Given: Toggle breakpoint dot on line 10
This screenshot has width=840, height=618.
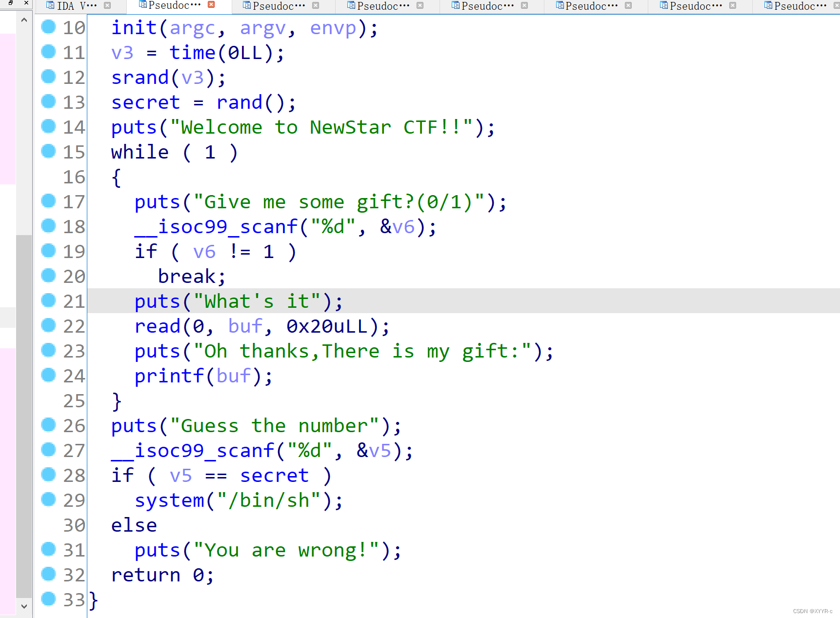Looking at the screenshot, I should (x=48, y=27).
